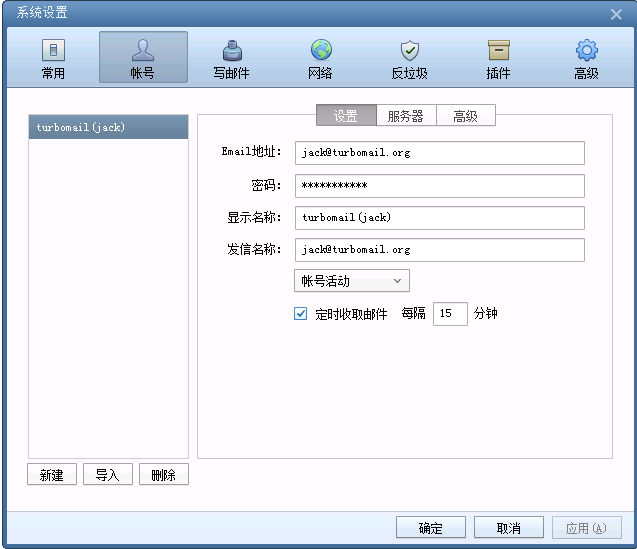The image size is (637, 549).
Task: Open the 写邮件 compose settings icon
Action: tap(231, 58)
